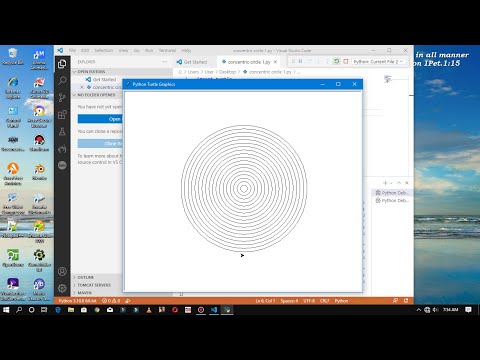
Task: Click the Python interpreter version in status bar
Action: coord(78,301)
